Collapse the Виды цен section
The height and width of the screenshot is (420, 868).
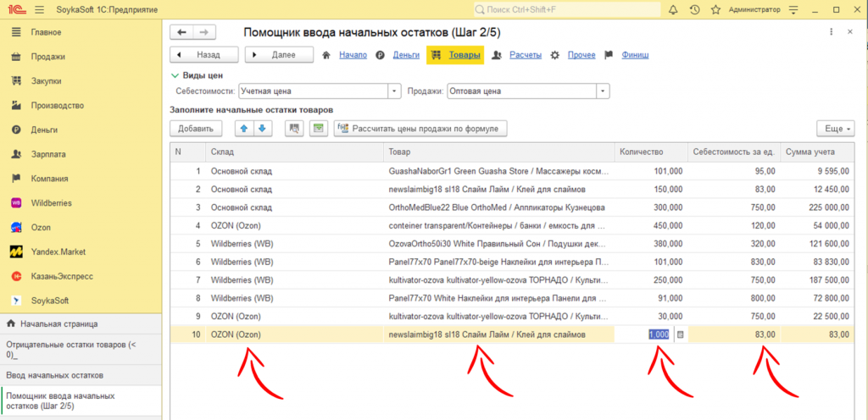pos(175,75)
